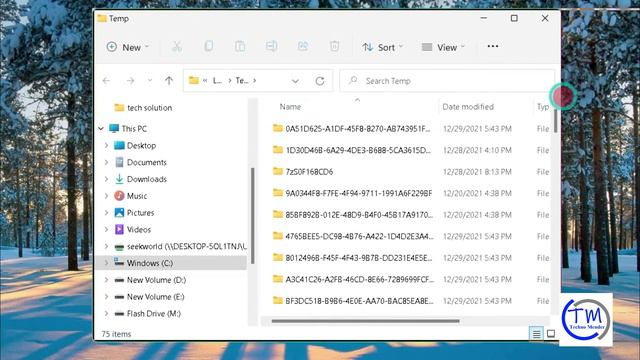Go forward with the right arrow
This screenshot has width=640, height=360.
pyautogui.click(x=130, y=81)
